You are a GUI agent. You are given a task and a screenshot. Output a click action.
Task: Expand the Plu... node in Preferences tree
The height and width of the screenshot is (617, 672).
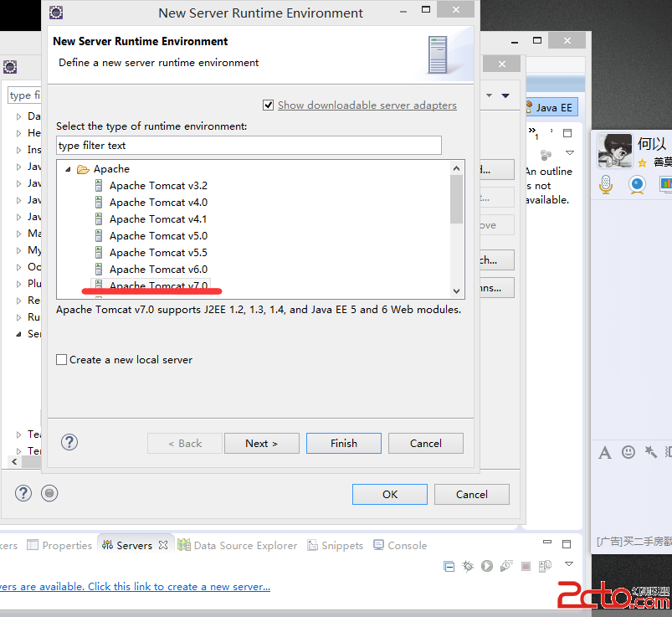coord(18,284)
